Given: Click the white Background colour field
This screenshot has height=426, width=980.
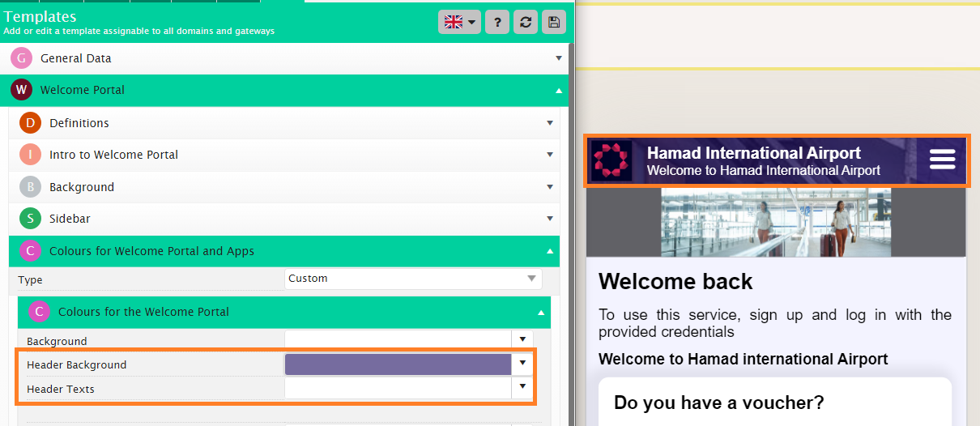Looking at the screenshot, I should pyautogui.click(x=398, y=340).
